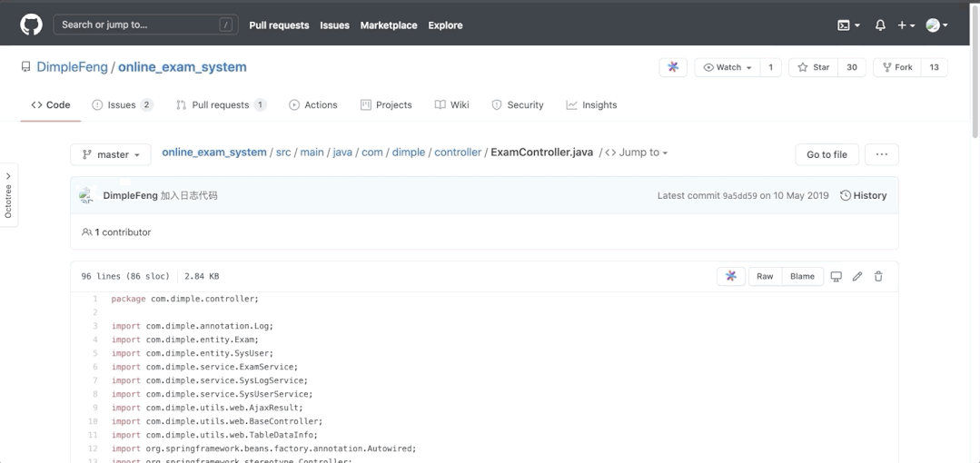980x463 pixels.
Task: Click the colorful asterisk icon beside Raw
Action: click(x=730, y=276)
